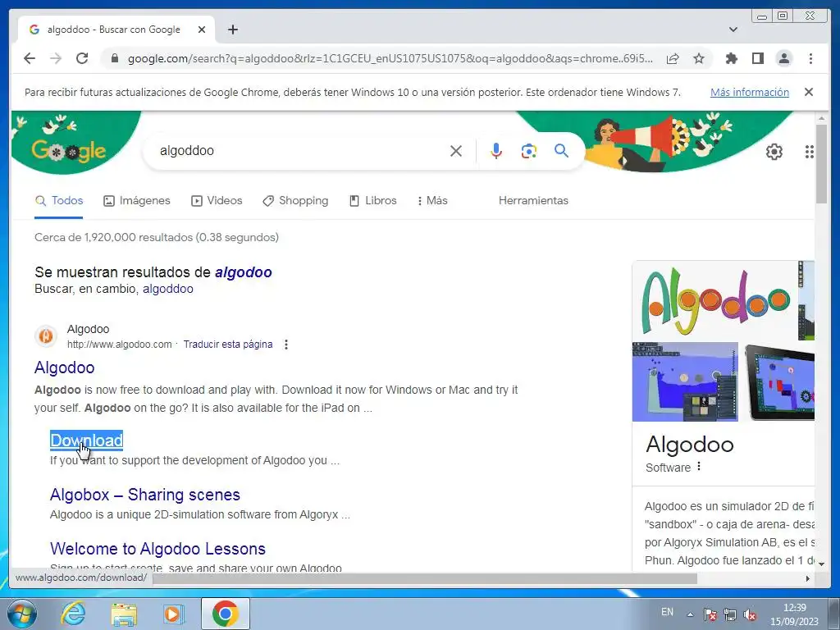Click the padlock site info icon
The image size is (840, 630).
coord(115,58)
